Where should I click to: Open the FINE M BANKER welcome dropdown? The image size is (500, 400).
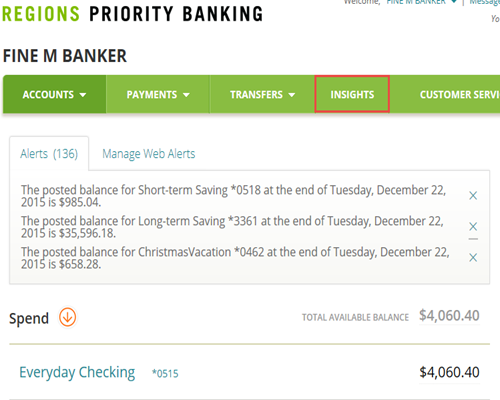421,2
